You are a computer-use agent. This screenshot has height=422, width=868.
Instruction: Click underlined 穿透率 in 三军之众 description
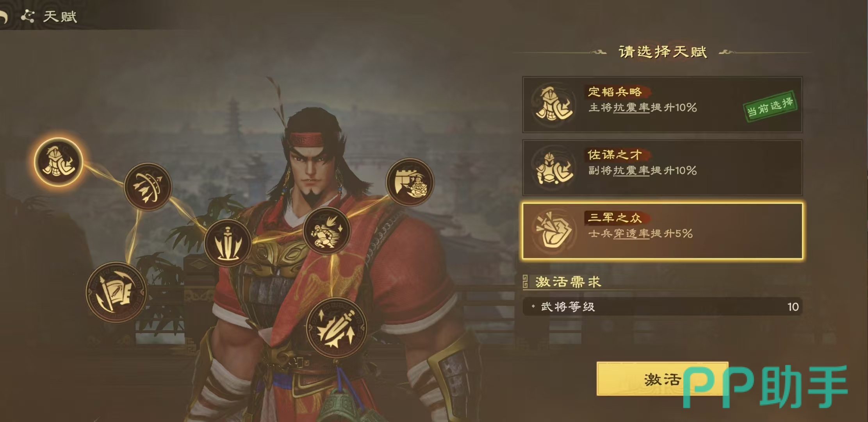pos(631,234)
